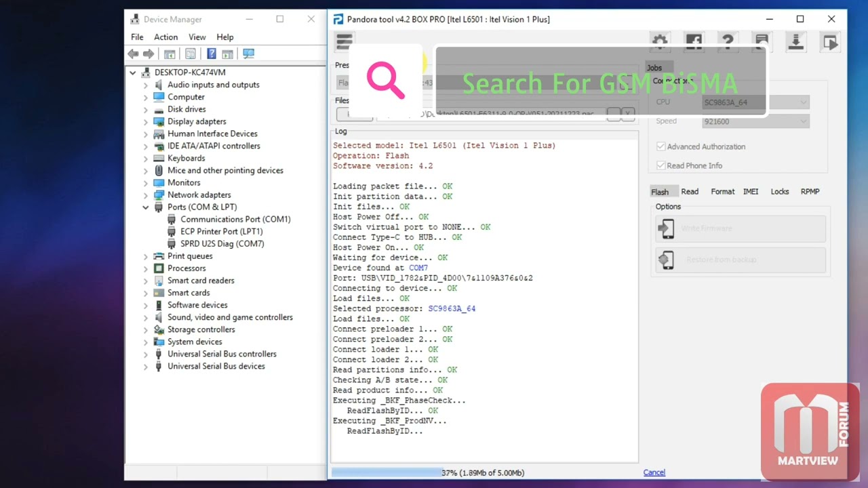Viewport: 868px width, 488px height.
Task: Click the Cancel link
Action: (654, 472)
